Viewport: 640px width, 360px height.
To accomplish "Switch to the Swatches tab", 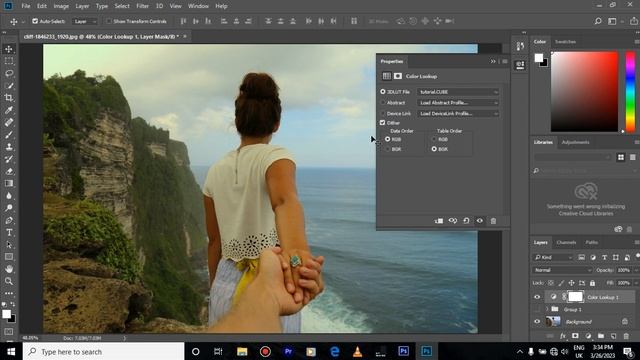I will click(x=565, y=42).
